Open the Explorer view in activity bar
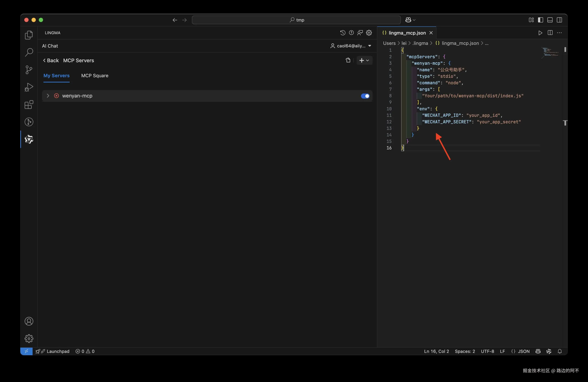The image size is (588, 382). [29, 35]
